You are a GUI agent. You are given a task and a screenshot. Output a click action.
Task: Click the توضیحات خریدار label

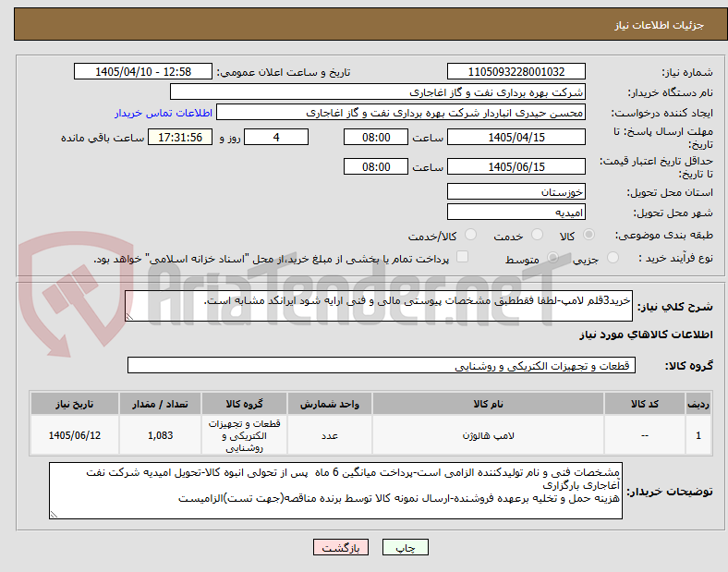point(670,492)
